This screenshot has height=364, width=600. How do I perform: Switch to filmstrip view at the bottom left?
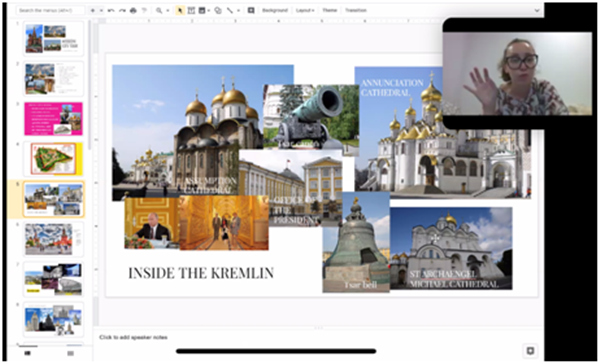pyautogui.click(x=27, y=353)
